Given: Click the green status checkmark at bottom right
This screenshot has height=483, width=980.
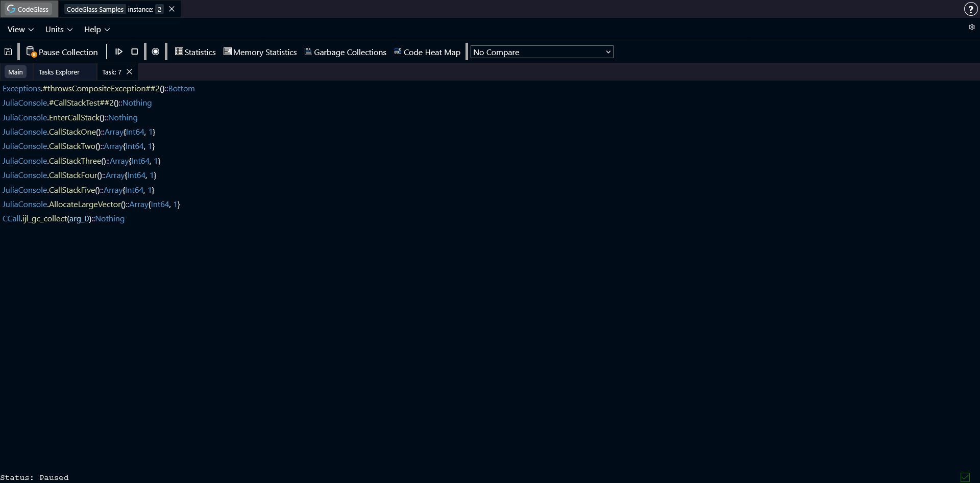Looking at the screenshot, I should pos(966,477).
